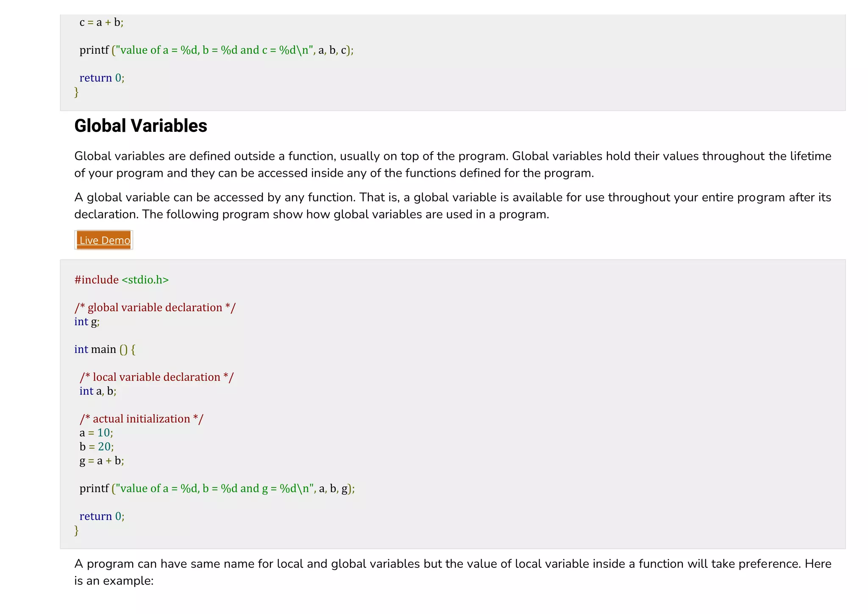Open the Live Demo link

104,240
